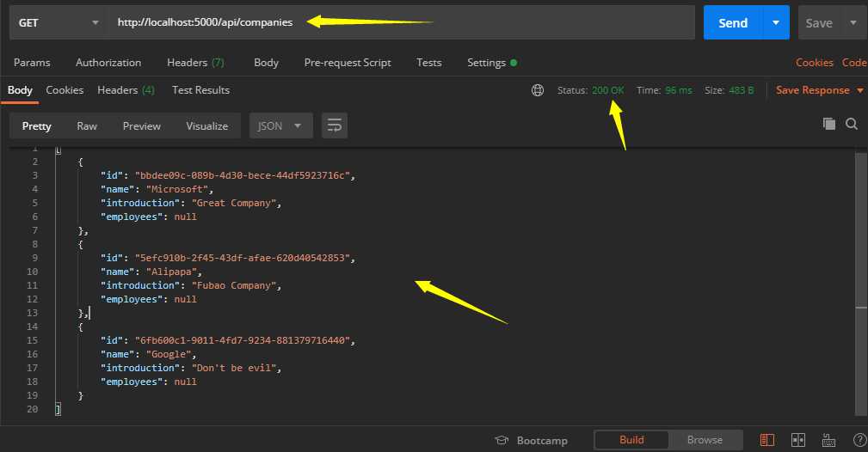Open the Cookies link at right
This screenshot has height=452, width=868.
click(x=815, y=63)
